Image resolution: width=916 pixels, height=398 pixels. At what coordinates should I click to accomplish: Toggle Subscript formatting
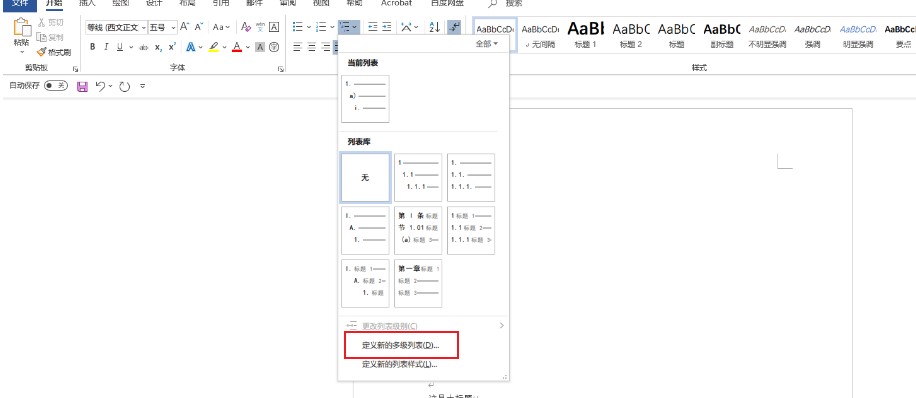click(x=158, y=47)
